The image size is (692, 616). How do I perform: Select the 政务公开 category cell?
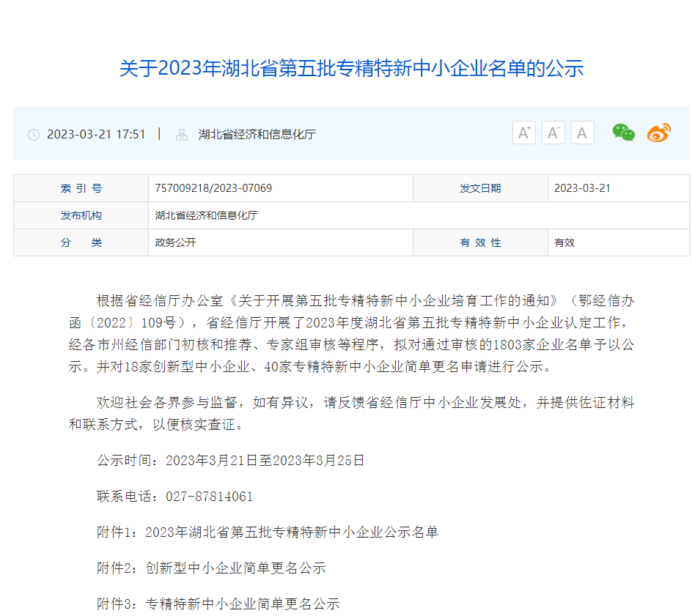176,242
